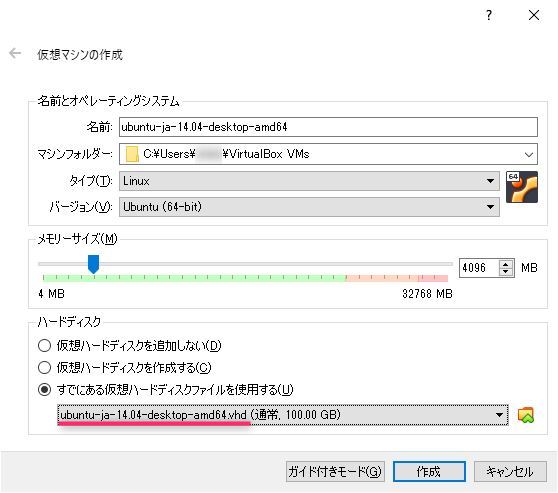Click the help question mark icon
The width and height of the screenshot is (558, 493).
[x=489, y=15]
